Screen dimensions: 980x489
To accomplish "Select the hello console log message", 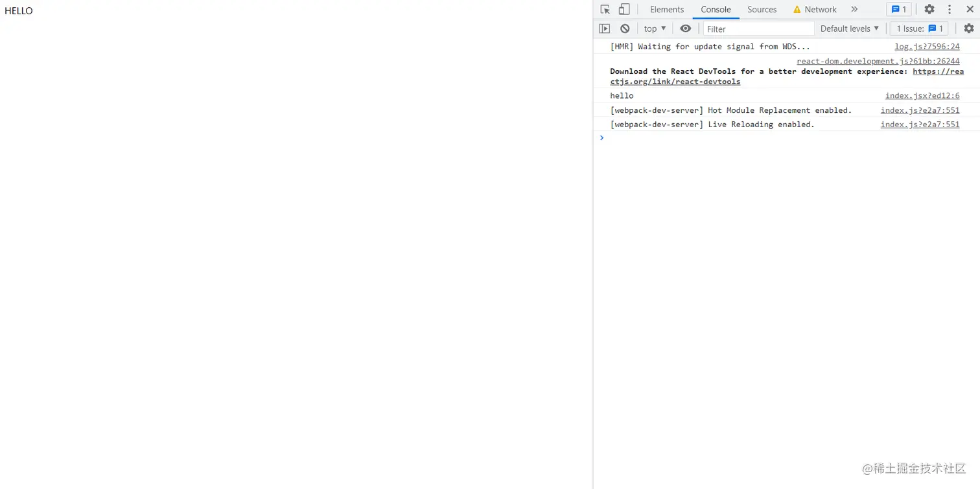I will click(x=622, y=96).
